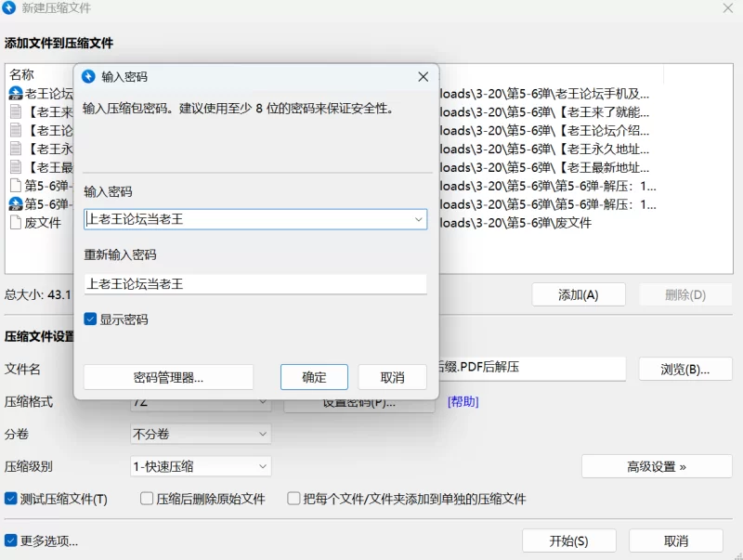
Task: Click the text document icon beside 【老王来
Action: (16, 111)
